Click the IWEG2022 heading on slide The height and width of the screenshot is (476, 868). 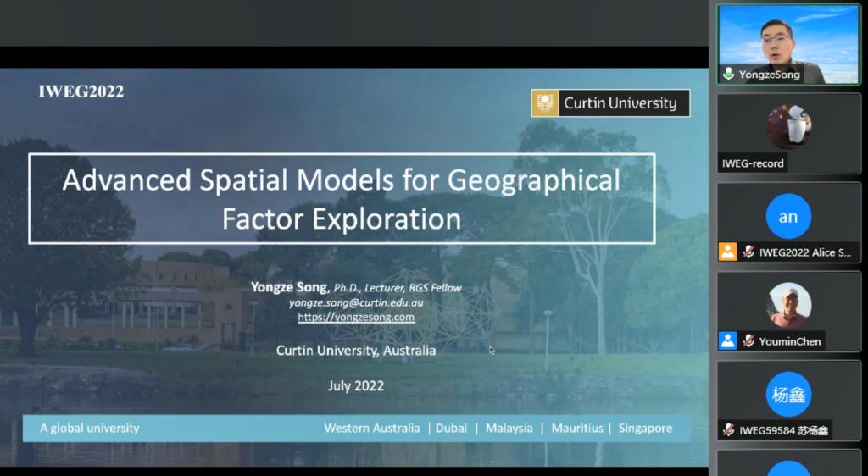[81, 91]
